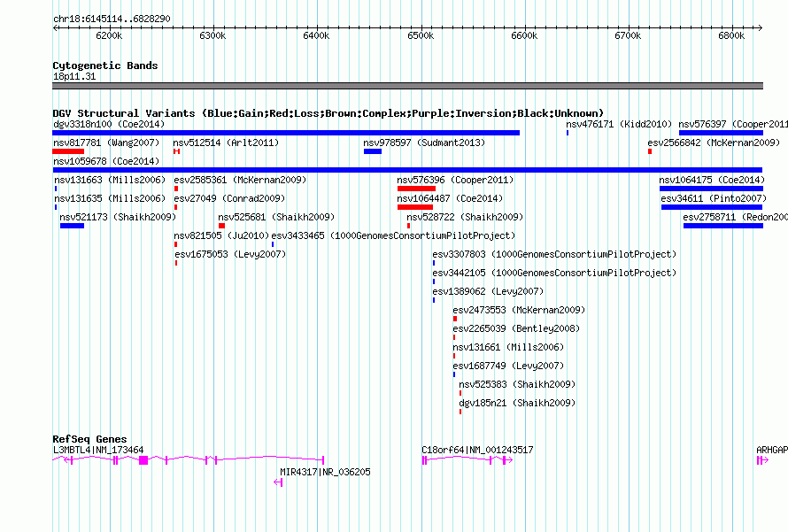Click the gray 18p11.31 cytogenetic band bar
This screenshot has height=532, width=788.
(407, 86)
